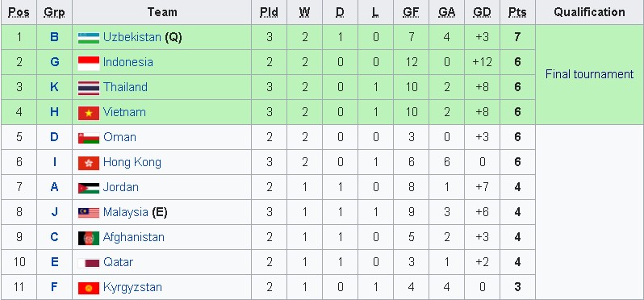Open the Malaysia team link
The width and height of the screenshot is (644, 300).
coord(125,212)
